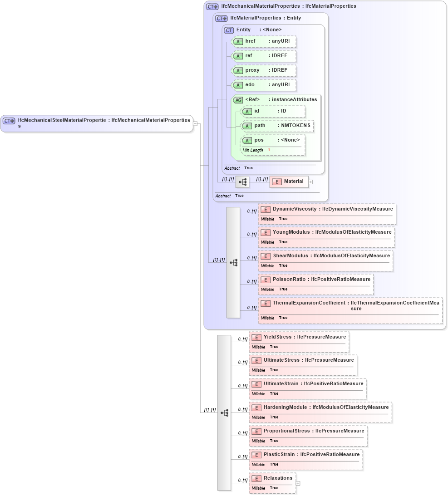
Task: Collapse IfcMechanicalSteelMaterialProperties using left connector box
Action: [x=195, y=123]
